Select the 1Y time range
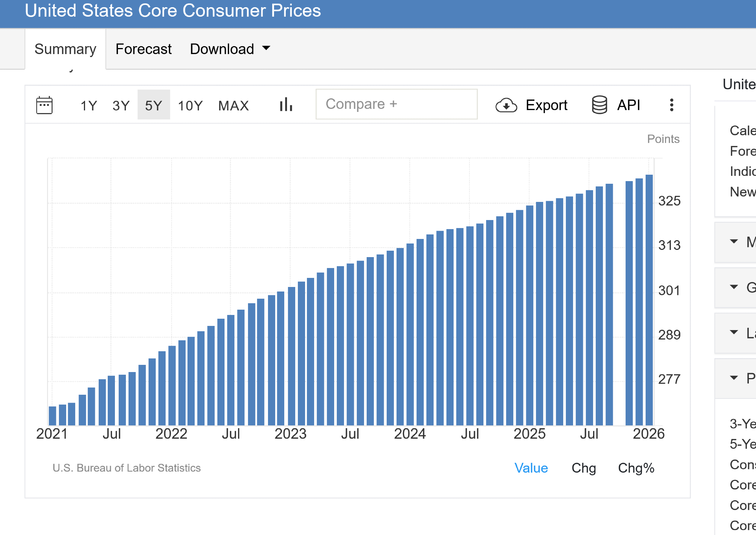The width and height of the screenshot is (756, 535). 89,105
